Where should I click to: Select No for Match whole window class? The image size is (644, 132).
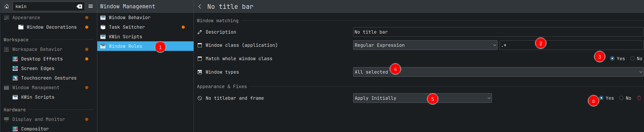click(632, 59)
